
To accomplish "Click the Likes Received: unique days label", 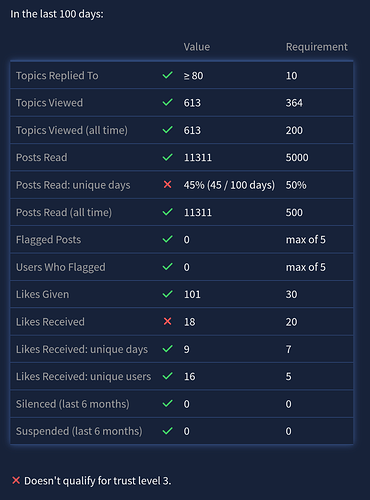I will pos(82,349).
